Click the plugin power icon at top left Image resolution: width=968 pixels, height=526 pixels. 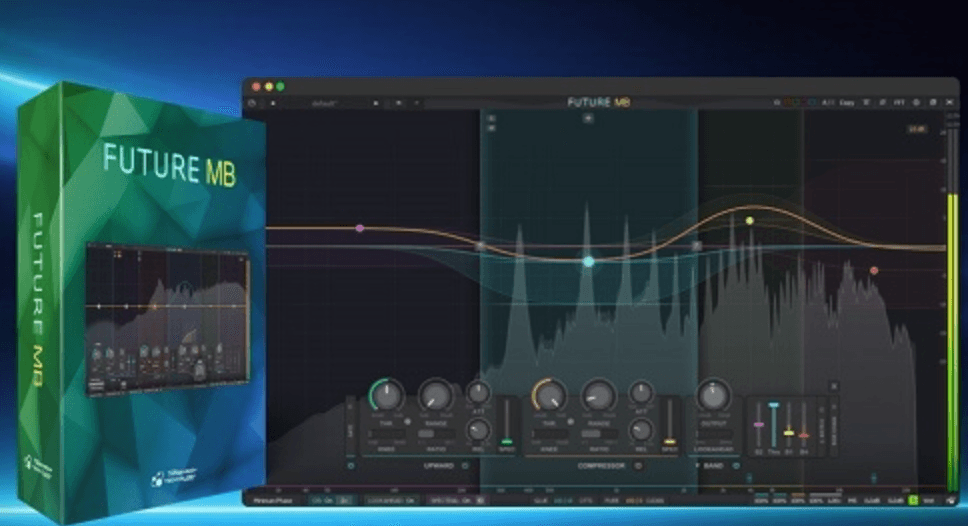tap(252, 103)
